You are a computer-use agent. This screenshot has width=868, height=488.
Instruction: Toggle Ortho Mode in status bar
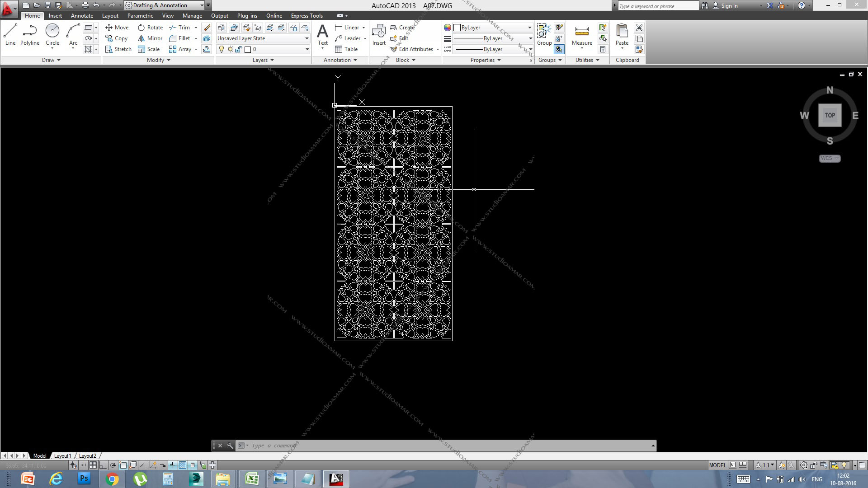(x=103, y=465)
